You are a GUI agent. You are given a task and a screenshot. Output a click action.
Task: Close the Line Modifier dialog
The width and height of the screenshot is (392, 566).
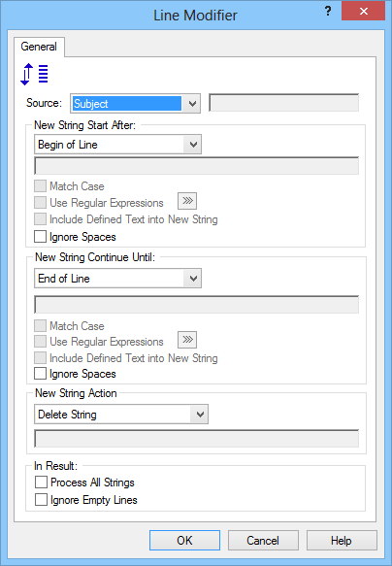click(x=363, y=11)
